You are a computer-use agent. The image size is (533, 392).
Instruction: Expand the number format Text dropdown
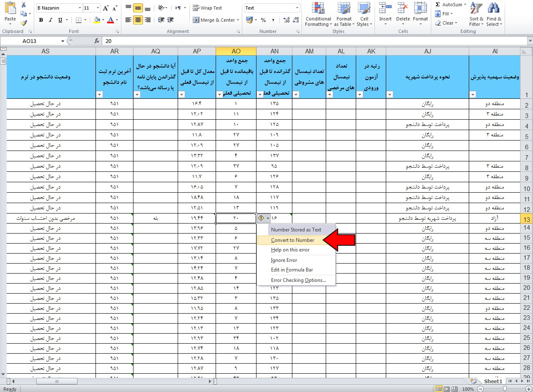297,8
